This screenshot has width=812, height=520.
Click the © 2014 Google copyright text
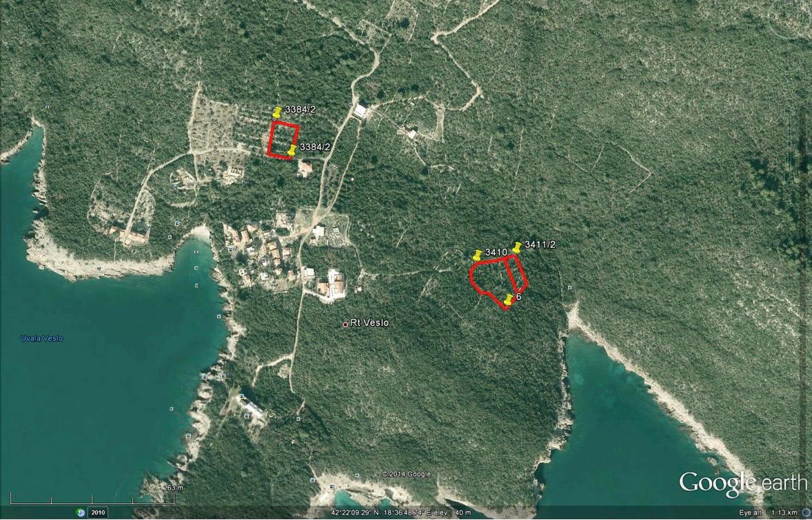click(x=407, y=474)
